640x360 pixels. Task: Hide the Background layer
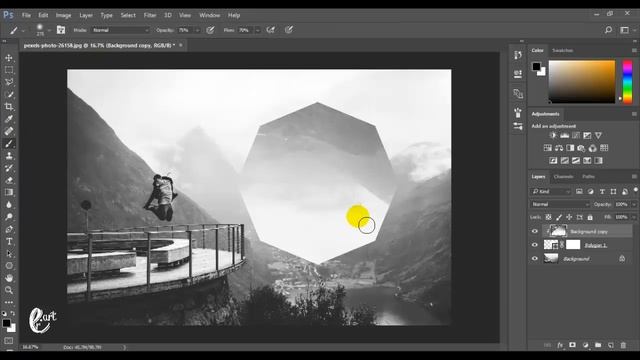[x=535, y=258]
